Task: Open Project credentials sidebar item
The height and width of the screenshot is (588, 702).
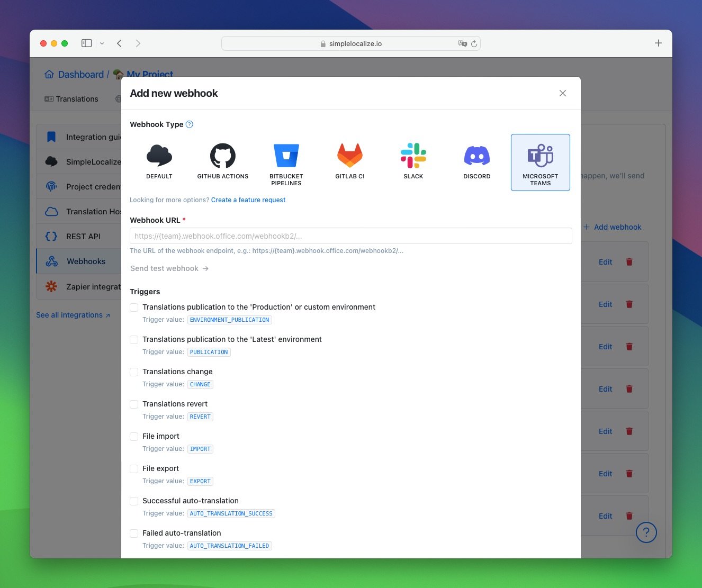Action: (79, 187)
